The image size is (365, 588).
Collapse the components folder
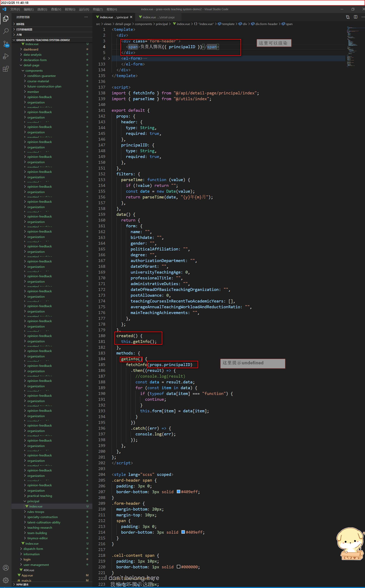tap(52, 71)
